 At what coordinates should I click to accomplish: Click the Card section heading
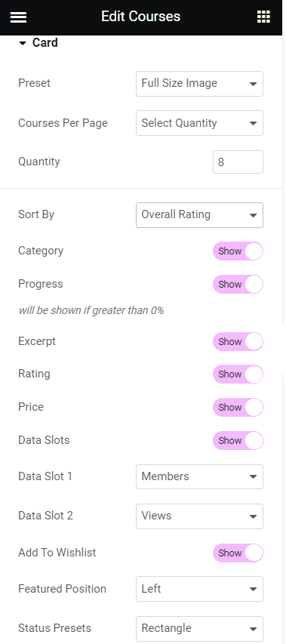point(45,43)
